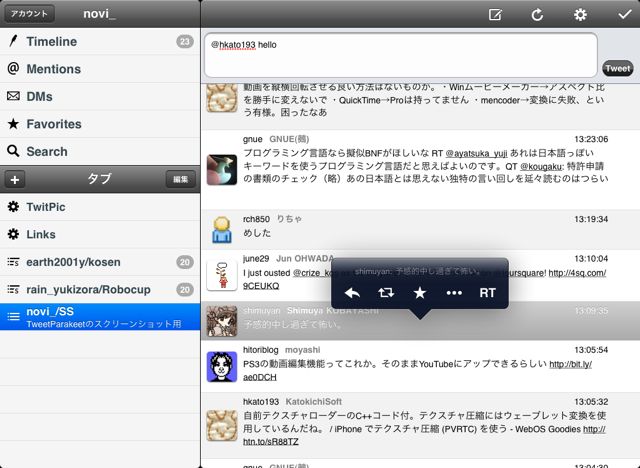The image size is (640, 468).
Task: Open the earth2001y/kosen list
Action: (100, 262)
